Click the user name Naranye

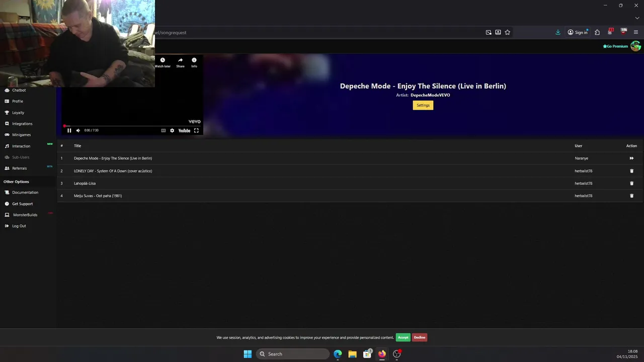coord(582,158)
